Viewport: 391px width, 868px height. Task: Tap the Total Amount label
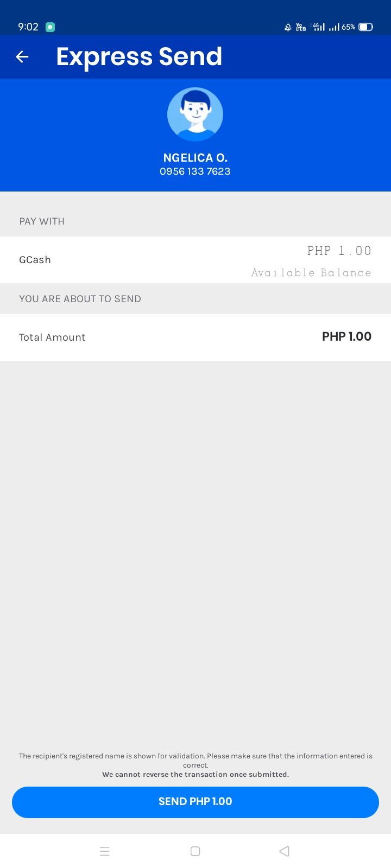pyautogui.click(x=52, y=337)
